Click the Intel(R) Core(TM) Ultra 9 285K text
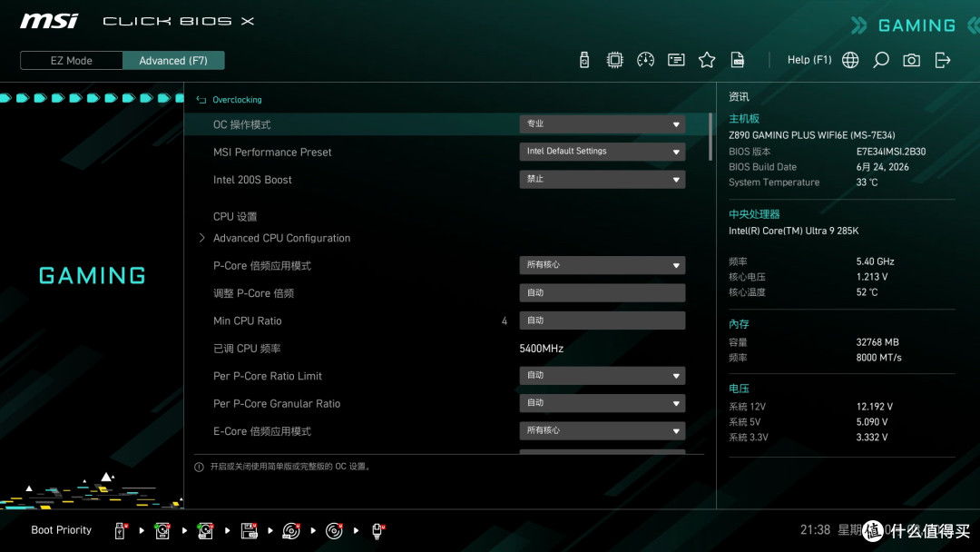This screenshot has height=552, width=980. click(793, 231)
